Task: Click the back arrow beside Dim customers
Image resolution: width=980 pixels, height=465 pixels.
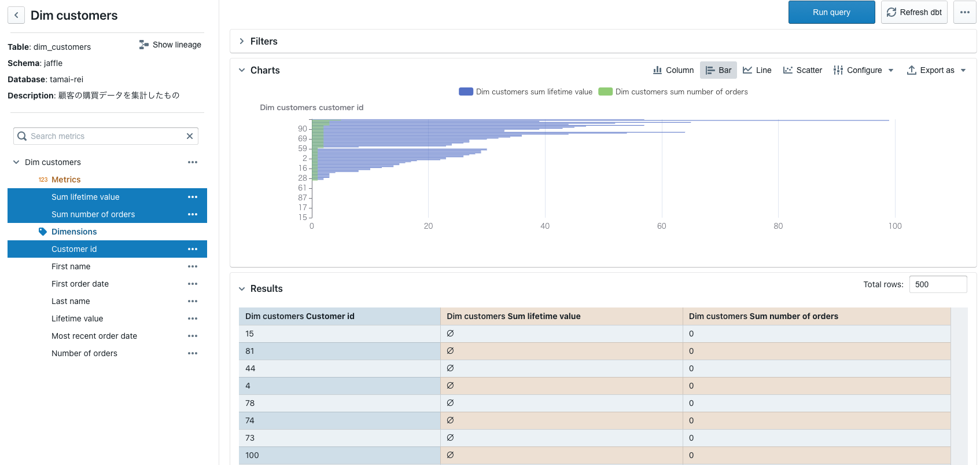Action: click(x=16, y=16)
